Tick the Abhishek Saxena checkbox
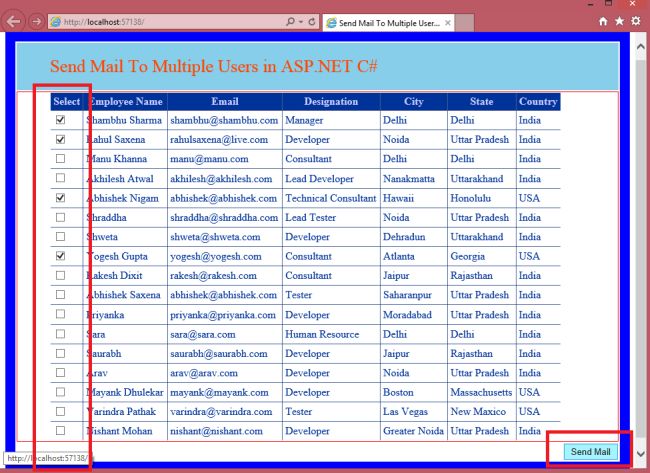 pyautogui.click(x=61, y=294)
